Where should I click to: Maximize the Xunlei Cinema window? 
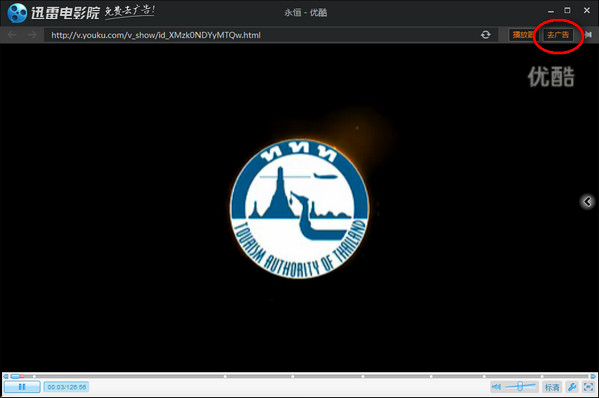pos(567,11)
